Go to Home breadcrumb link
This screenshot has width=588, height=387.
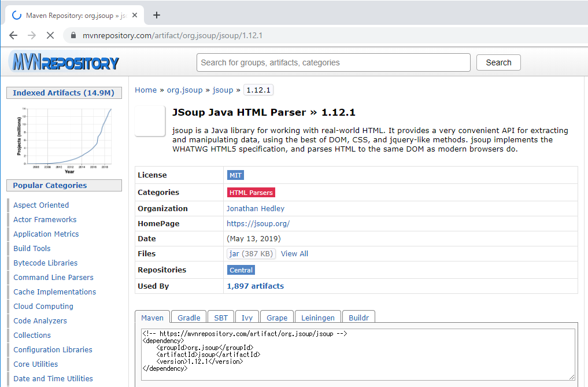point(146,90)
